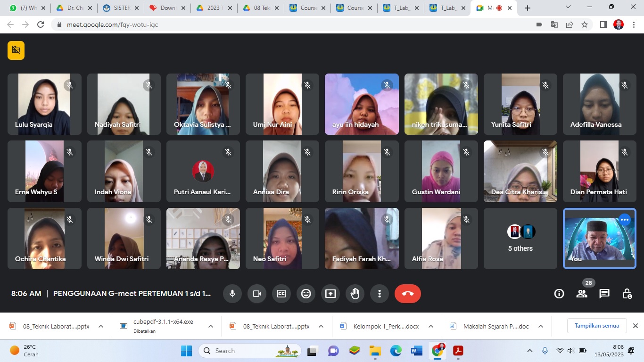644x362 pixels.
Task: Open the 5 others participants tile
Action: (520, 239)
